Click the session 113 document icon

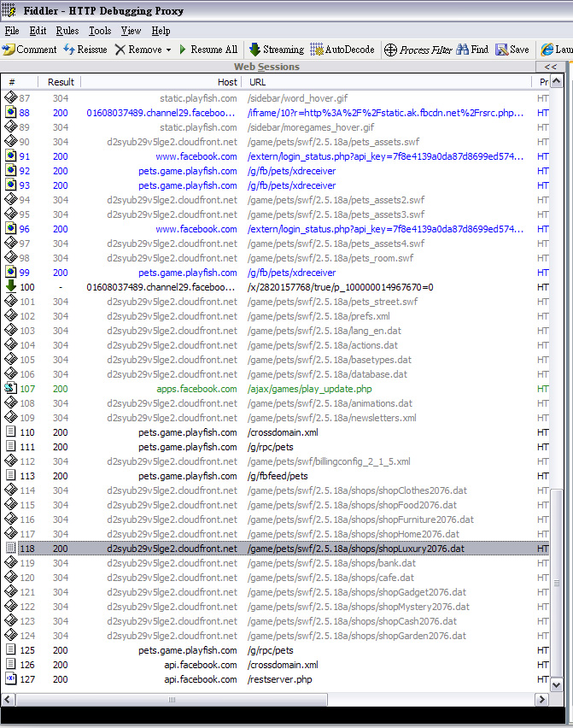click(x=10, y=475)
